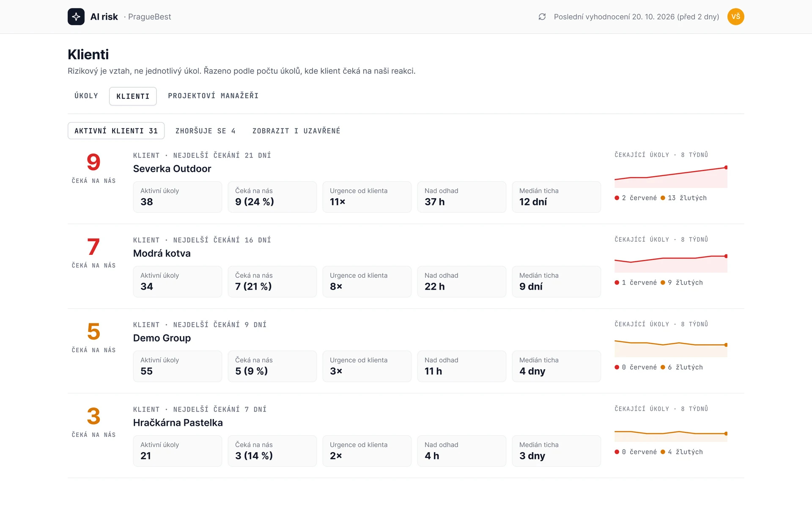This screenshot has height=508, width=812.
Task: Open the Modrá kotva client
Action: point(162,253)
